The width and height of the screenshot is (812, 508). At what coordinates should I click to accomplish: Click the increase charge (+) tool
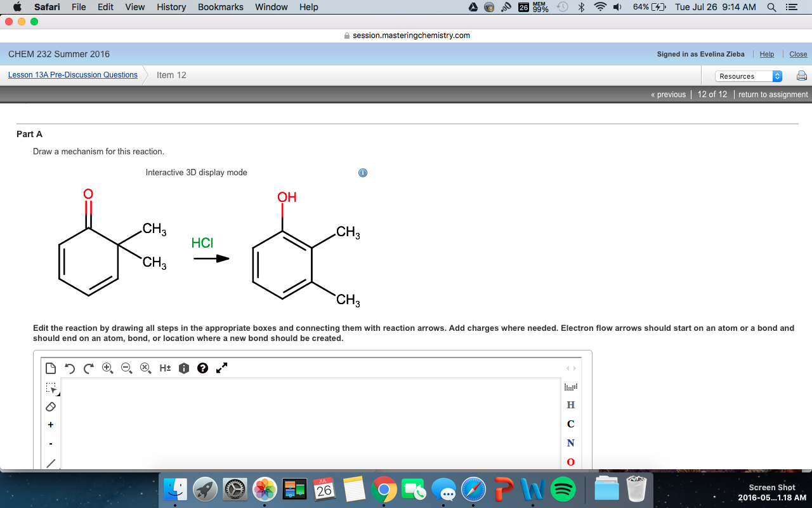50,424
